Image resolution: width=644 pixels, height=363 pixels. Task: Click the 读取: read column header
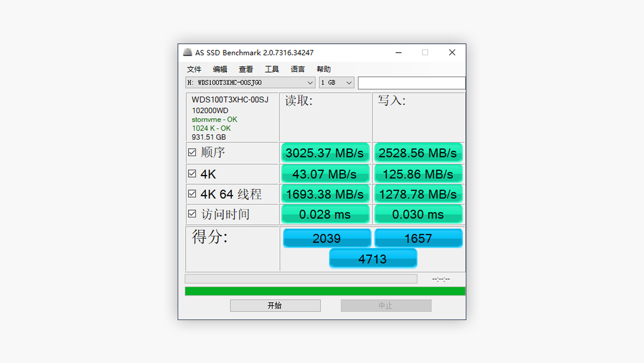pos(298,100)
